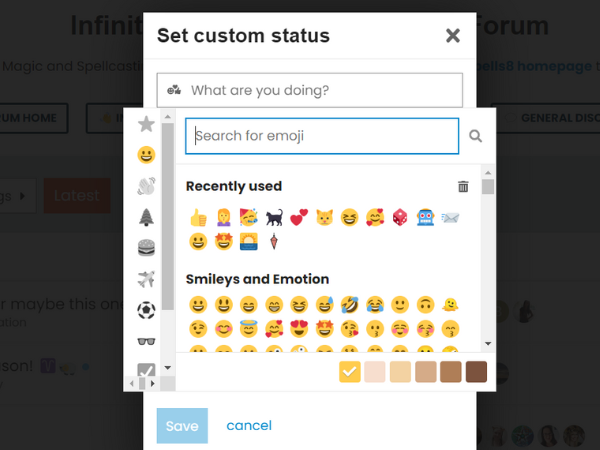Select the robot face emoji
Viewport: 600px width, 450px height.
pyautogui.click(x=423, y=217)
